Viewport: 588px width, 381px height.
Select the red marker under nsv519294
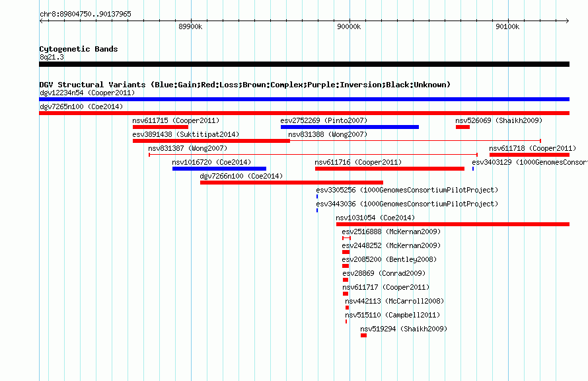pyautogui.click(x=364, y=335)
